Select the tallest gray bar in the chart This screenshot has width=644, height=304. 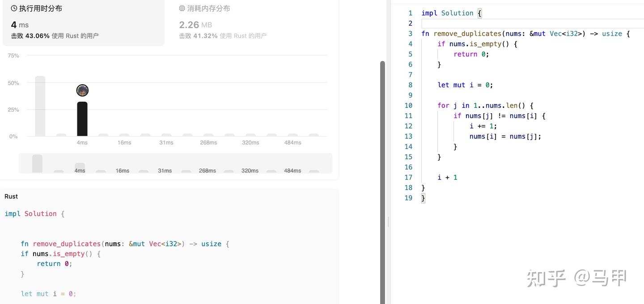(40, 106)
